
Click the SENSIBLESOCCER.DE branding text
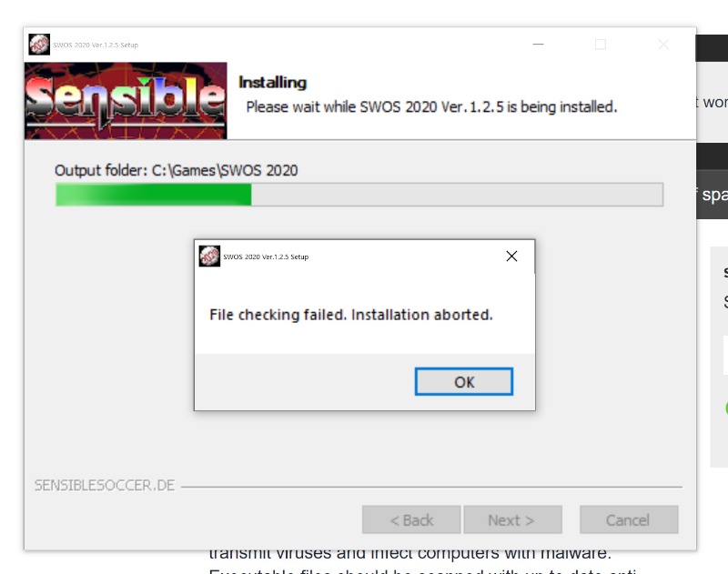pos(105,486)
